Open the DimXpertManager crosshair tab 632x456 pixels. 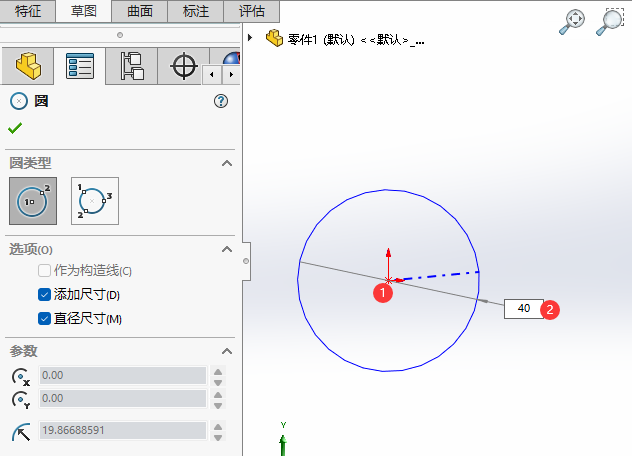pos(184,66)
